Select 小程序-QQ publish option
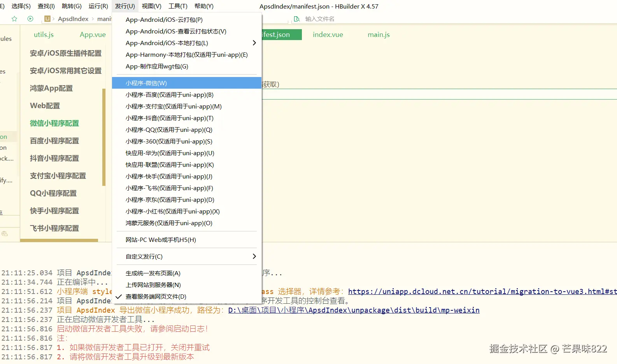The image size is (617, 364). 187,129
